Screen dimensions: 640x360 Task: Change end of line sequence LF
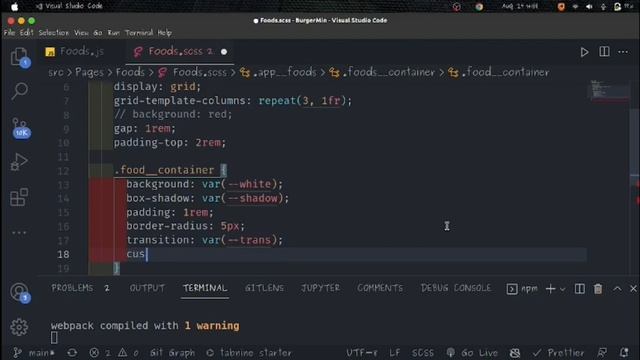pos(395,353)
